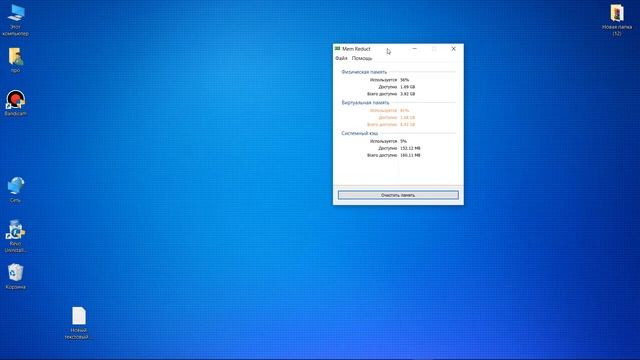Viewport: 640px width, 360px height.
Task: Click the system cache value 152.12 MB
Action: [410, 148]
